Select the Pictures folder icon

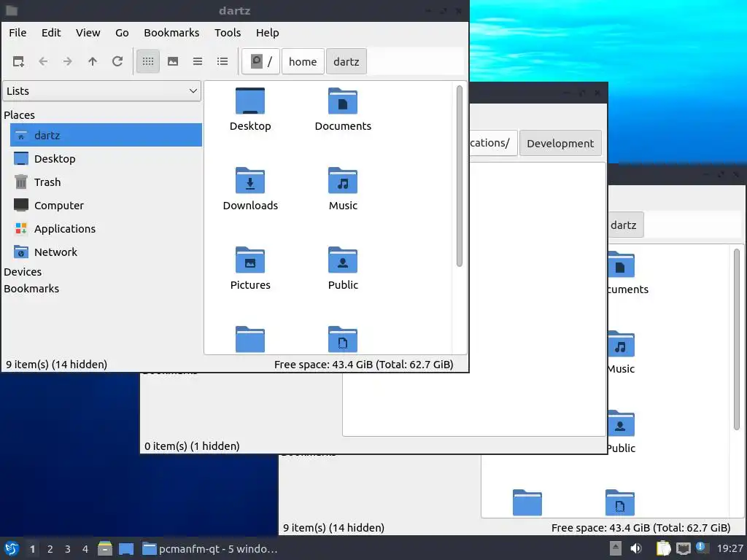point(250,268)
